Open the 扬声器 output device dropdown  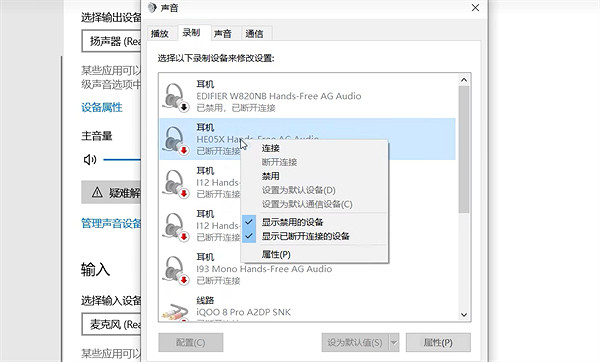click(x=111, y=41)
